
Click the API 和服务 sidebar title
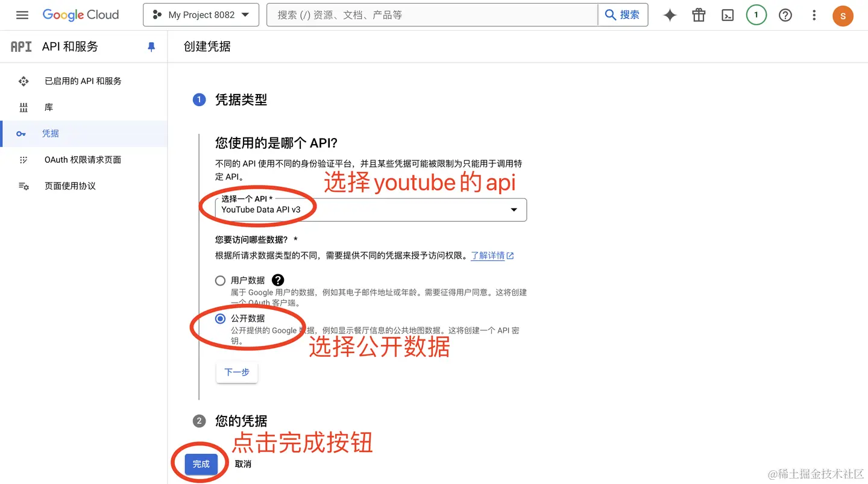click(x=70, y=46)
